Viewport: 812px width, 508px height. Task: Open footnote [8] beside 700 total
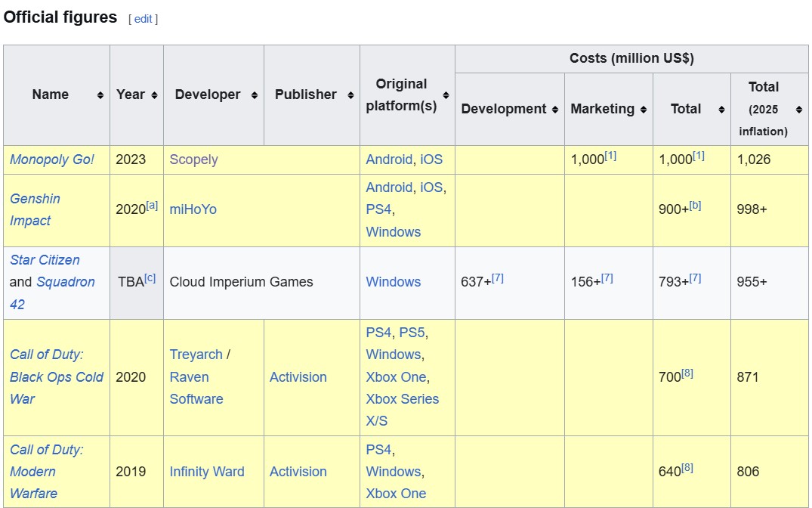[x=687, y=373]
